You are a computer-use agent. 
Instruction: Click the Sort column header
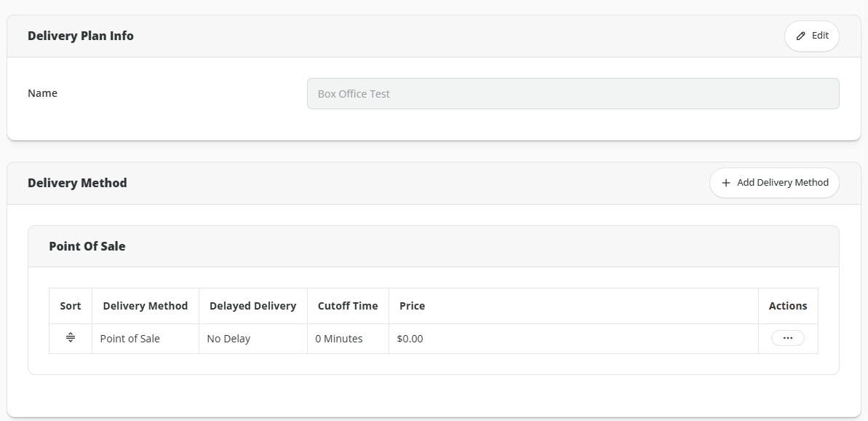click(x=71, y=306)
